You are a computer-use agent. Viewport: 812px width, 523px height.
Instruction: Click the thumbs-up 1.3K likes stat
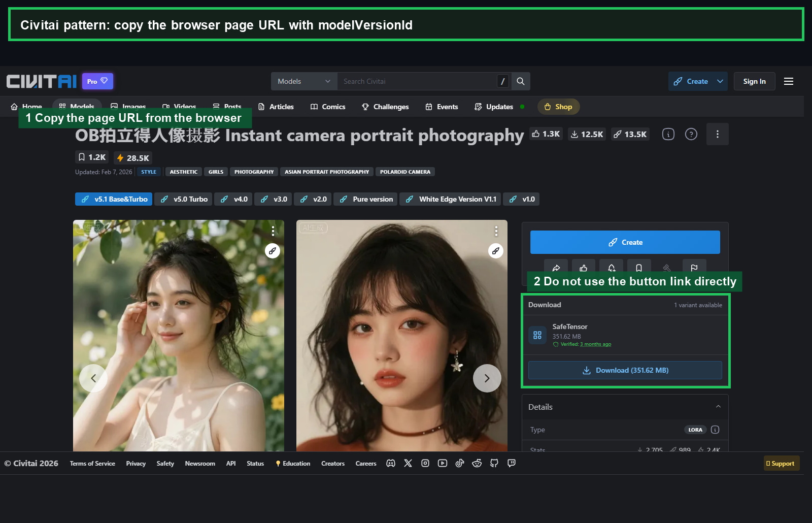coord(546,134)
